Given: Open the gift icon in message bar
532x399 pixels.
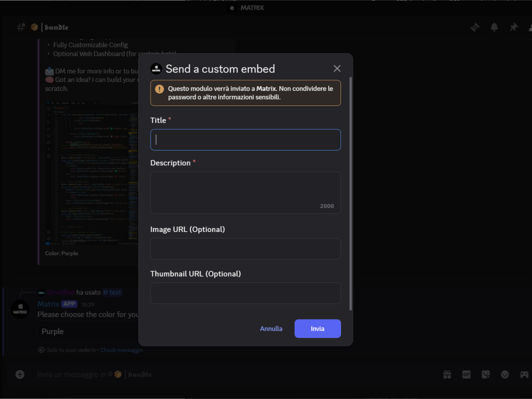Looking at the screenshot, I should click(x=447, y=374).
